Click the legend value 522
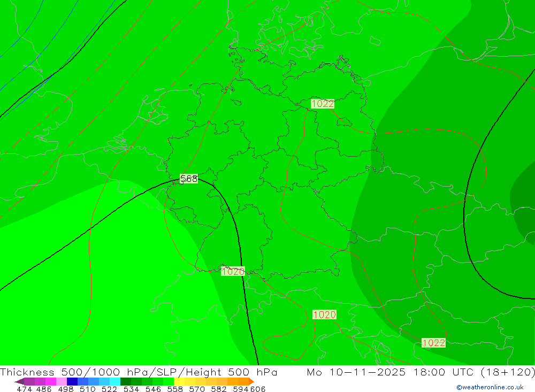535x392 pixels. [x=110, y=389]
